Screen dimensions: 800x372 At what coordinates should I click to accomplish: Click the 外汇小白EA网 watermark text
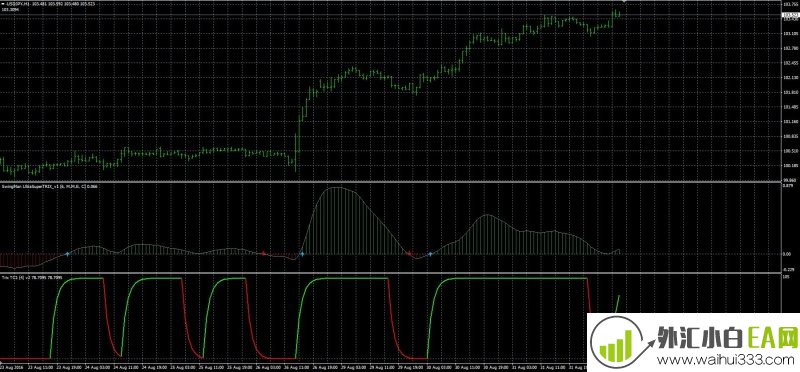coord(727,337)
